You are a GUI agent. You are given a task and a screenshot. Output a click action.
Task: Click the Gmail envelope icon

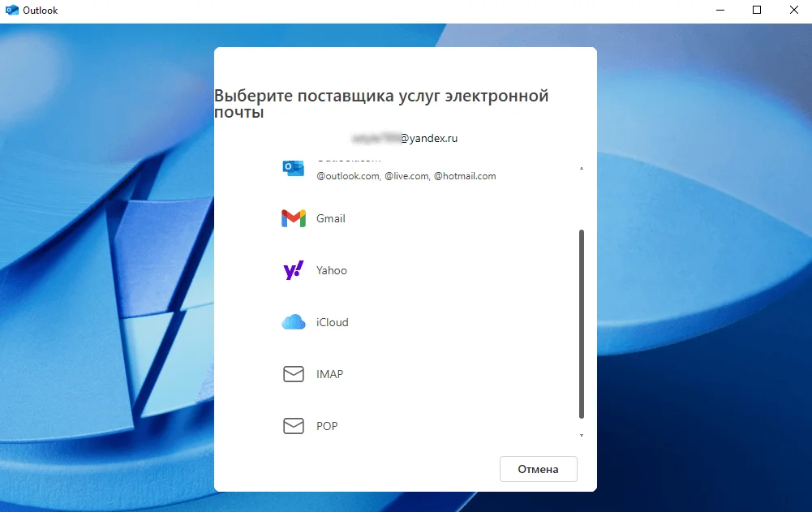[294, 219]
